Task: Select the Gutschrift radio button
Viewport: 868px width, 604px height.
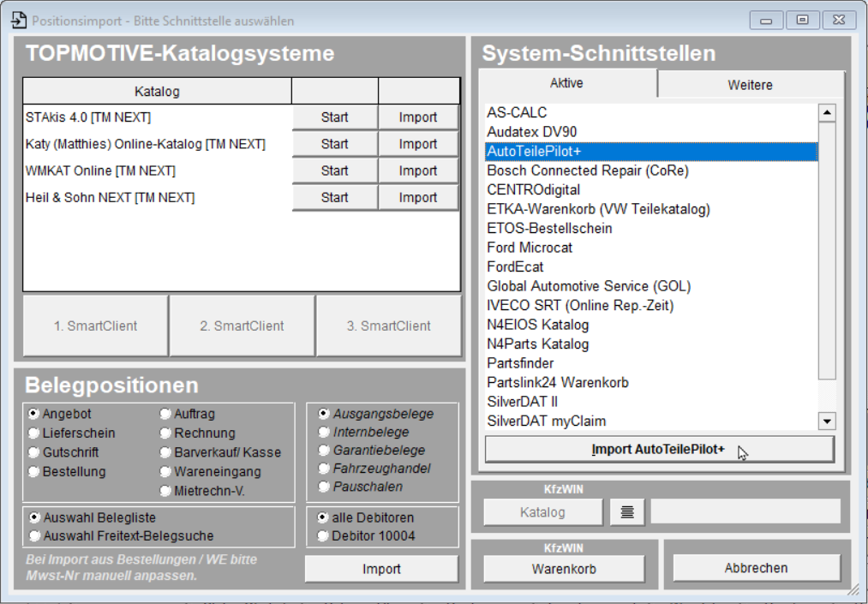Action: click(x=33, y=452)
